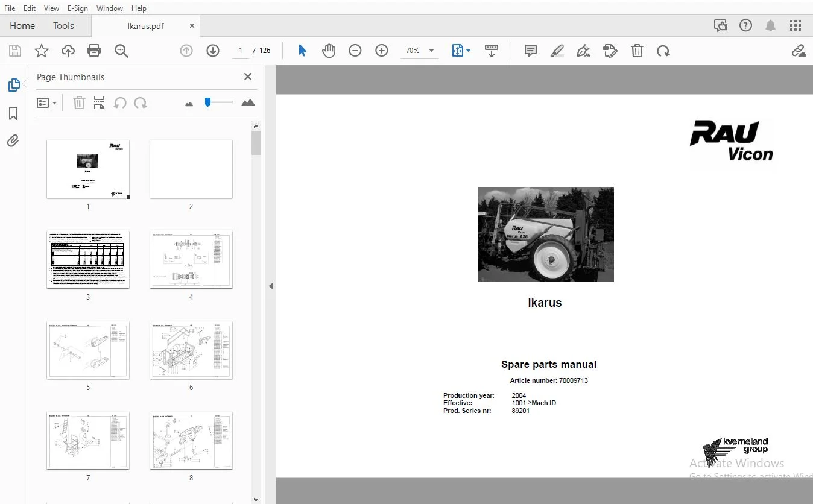Rotate the page clockwise in the toolbar

[x=663, y=51]
